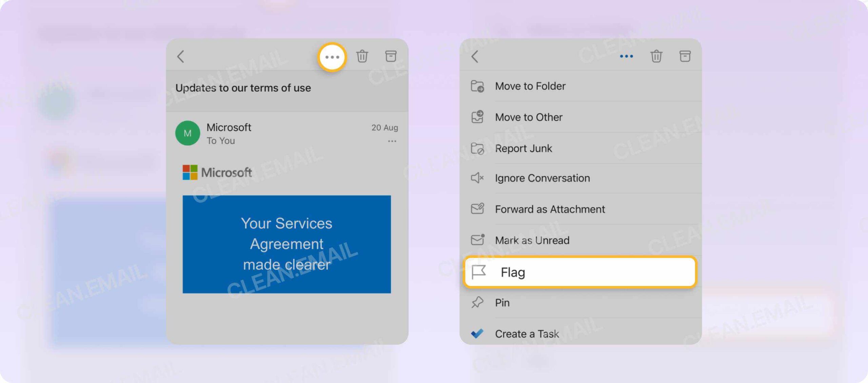Delete the email using the trash icon
868x383 pixels.
(361, 57)
